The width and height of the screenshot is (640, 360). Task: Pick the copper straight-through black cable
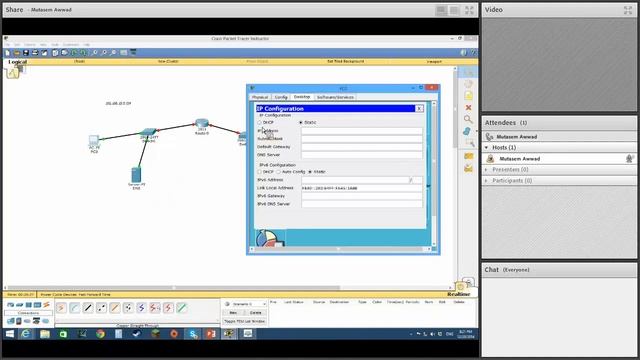pos(88,307)
